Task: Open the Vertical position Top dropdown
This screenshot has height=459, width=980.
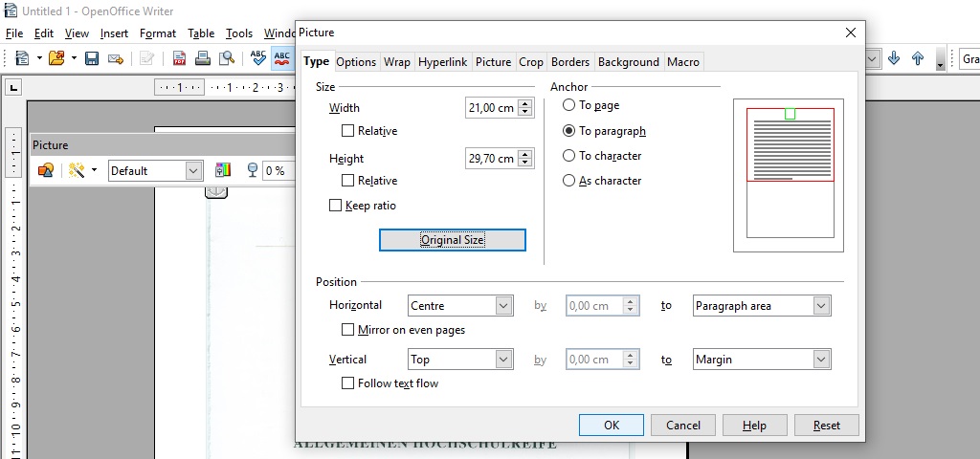Action: pos(504,360)
